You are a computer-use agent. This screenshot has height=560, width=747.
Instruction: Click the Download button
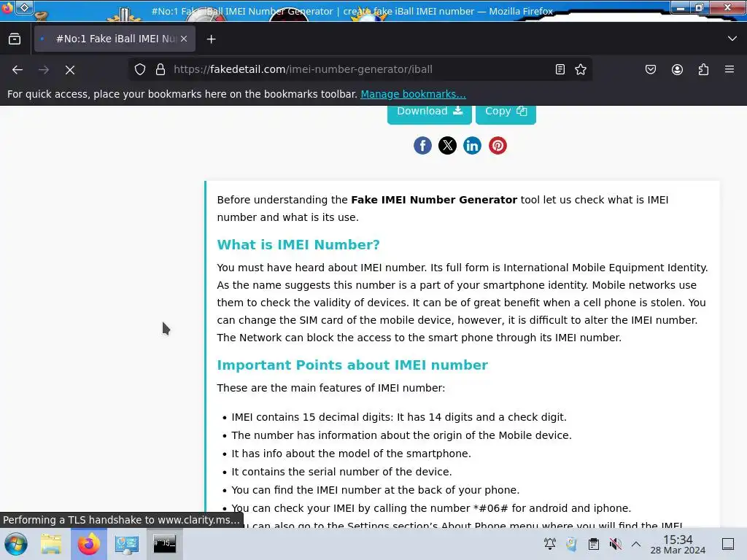429,113
